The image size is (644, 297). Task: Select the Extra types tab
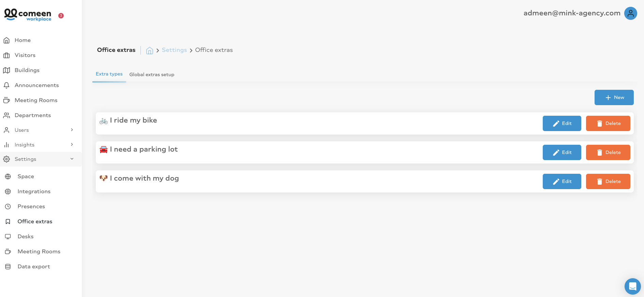click(x=109, y=74)
